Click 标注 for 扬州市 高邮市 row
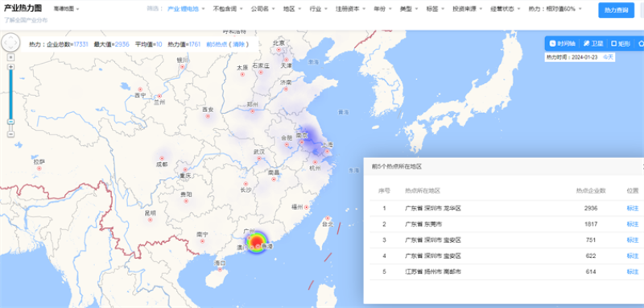This screenshot has width=644, height=308. click(633, 272)
